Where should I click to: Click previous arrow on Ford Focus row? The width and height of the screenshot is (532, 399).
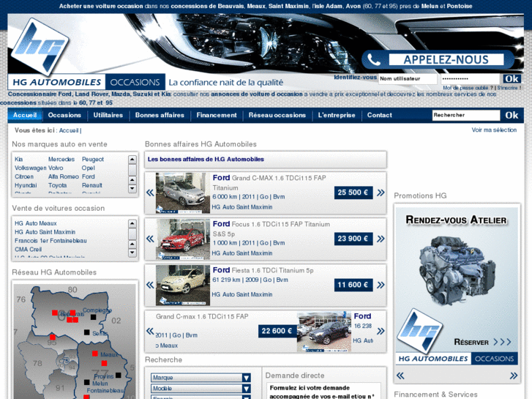[x=150, y=239]
